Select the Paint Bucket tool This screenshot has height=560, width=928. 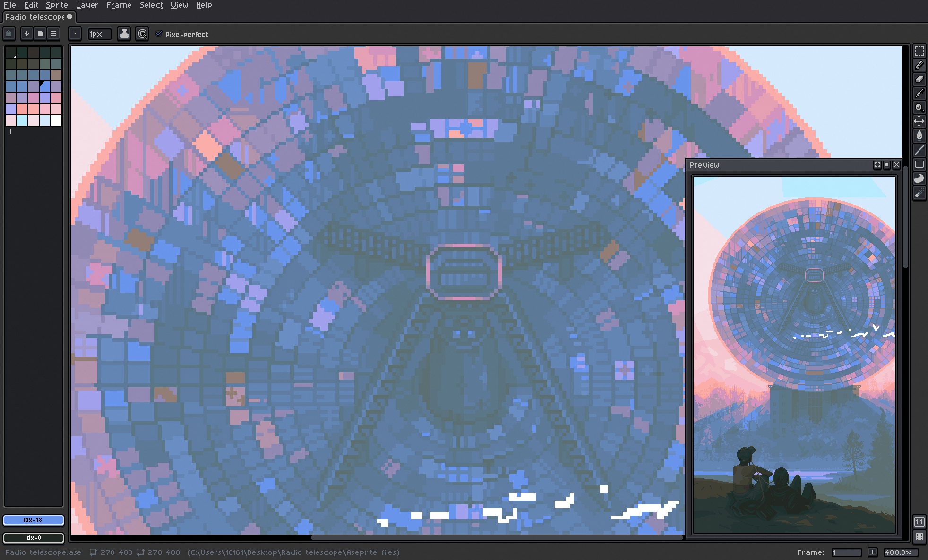click(919, 136)
